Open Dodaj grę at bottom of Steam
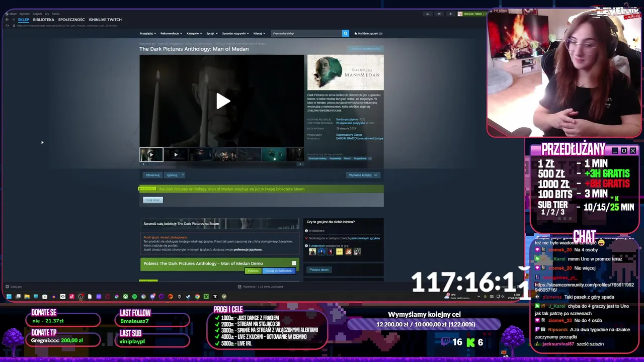 14,287
